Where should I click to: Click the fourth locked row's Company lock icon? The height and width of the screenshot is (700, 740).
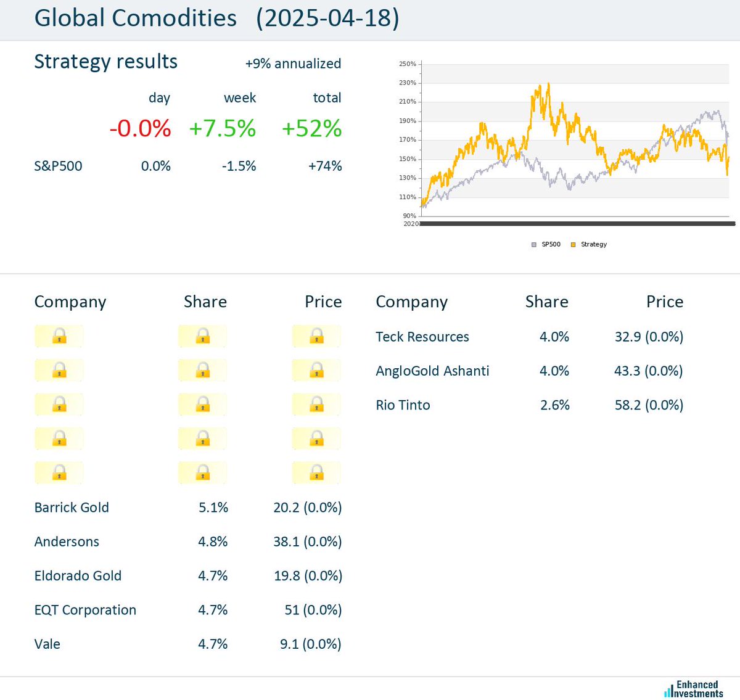(x=59, y=439)
